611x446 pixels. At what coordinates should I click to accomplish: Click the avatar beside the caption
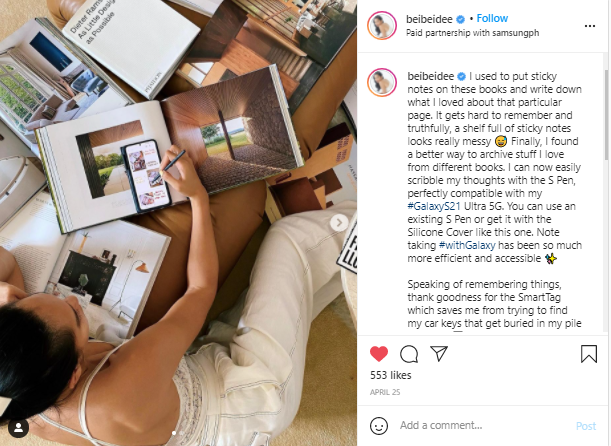tap(382, 82)
